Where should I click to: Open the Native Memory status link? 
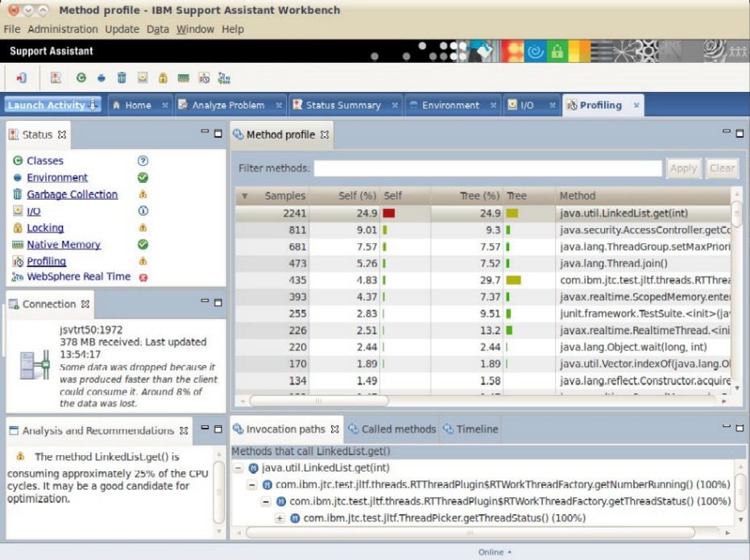tap(64, 244)
